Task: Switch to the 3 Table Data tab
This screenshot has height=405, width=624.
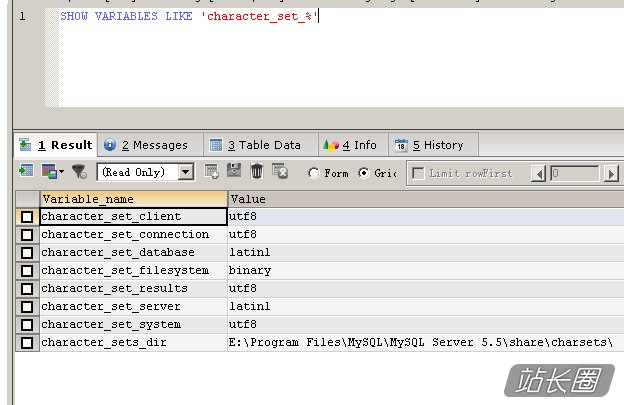Action: (261, 145)
